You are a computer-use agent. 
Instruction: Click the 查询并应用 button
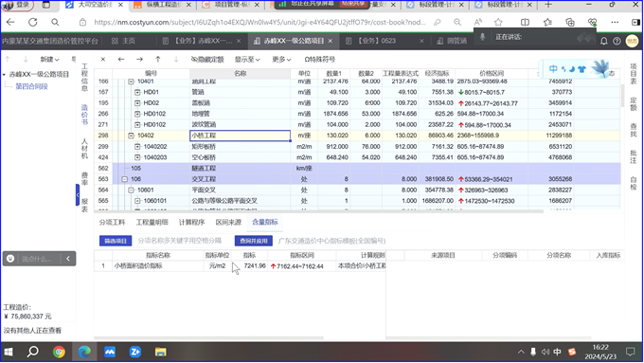pos(254,241)
